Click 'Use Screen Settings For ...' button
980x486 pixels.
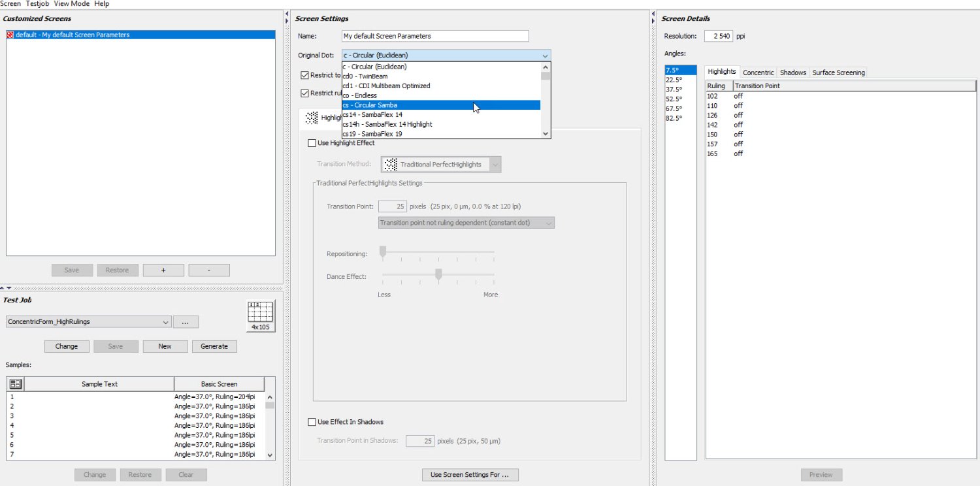coord(470,475)
